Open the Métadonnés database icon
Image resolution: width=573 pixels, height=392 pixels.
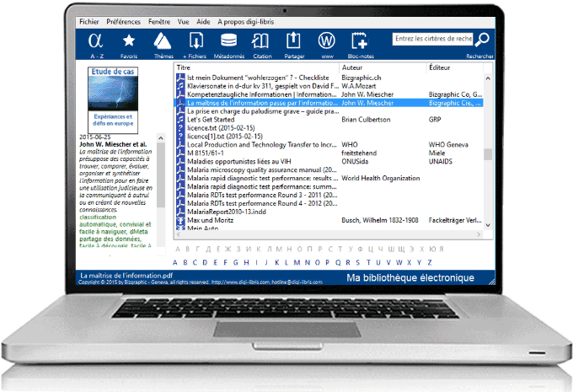coord(228,40)
